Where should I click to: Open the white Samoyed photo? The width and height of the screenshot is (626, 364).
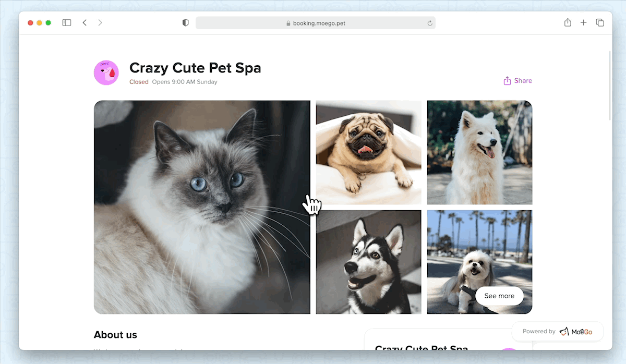point(479,152)
